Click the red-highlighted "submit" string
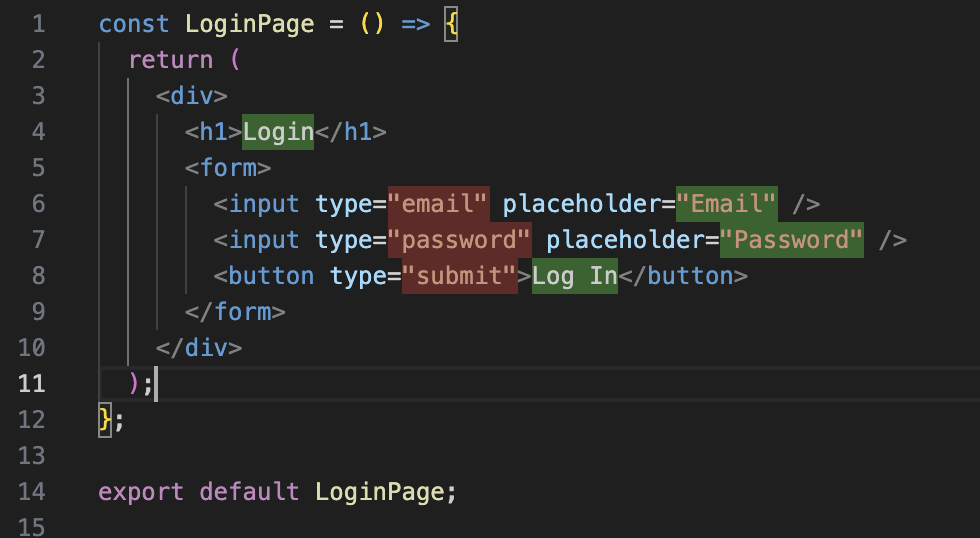 [x=459, y=276]
